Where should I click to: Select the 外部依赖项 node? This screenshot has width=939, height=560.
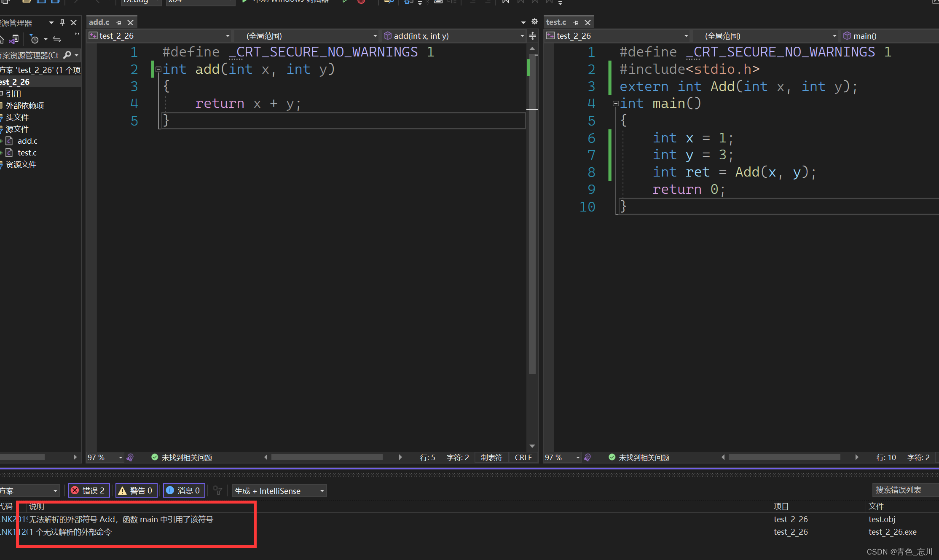point(24,106)
